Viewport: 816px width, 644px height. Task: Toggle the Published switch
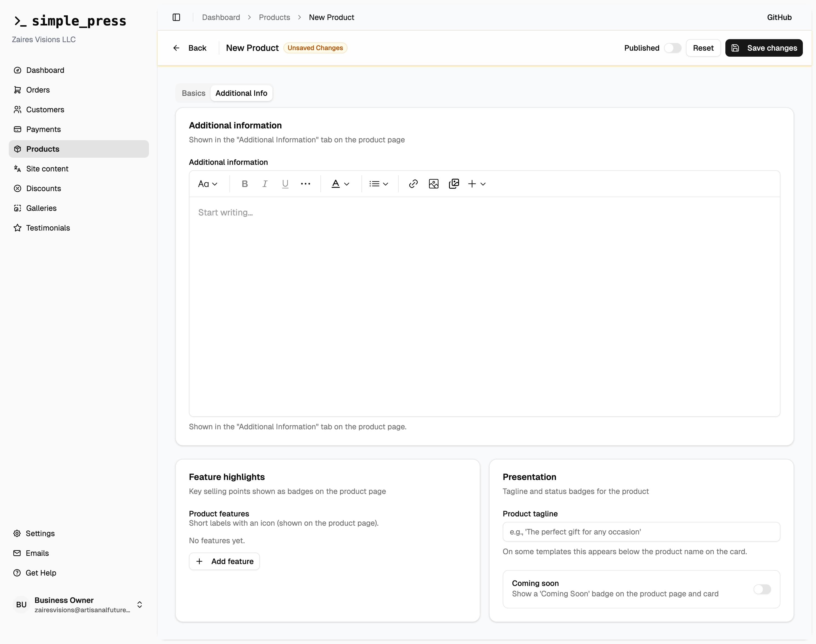pyautogui.click(x=673, y=48)
